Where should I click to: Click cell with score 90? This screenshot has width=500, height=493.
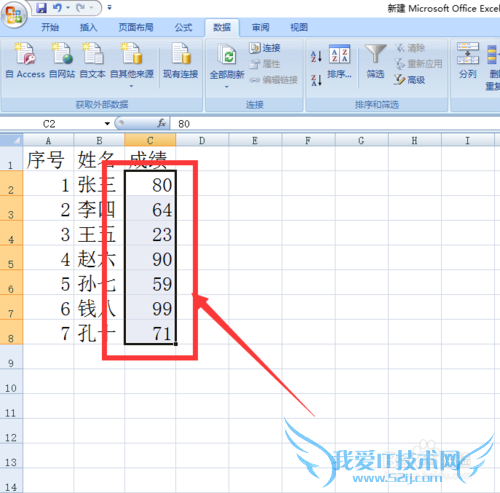pyautogui.click(x=150, y=258)
